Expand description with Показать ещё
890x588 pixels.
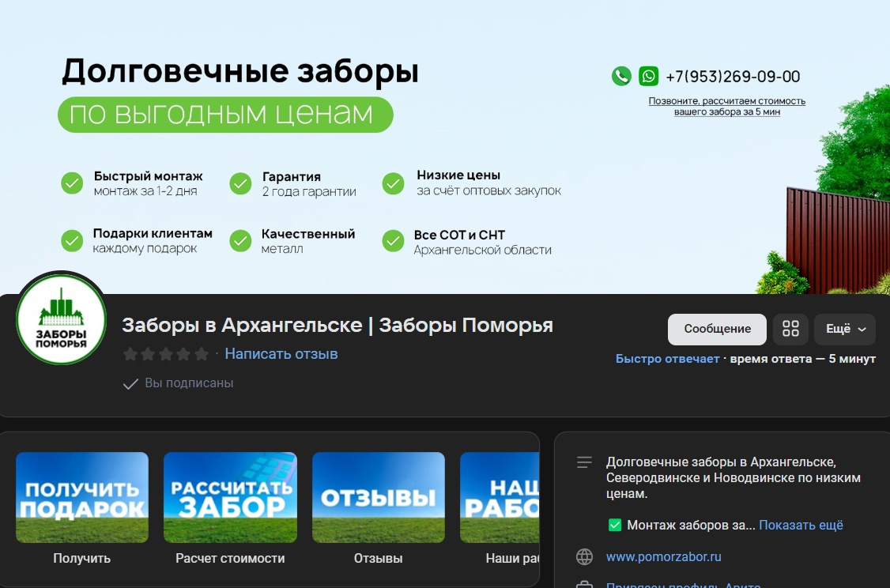(801, 525)
